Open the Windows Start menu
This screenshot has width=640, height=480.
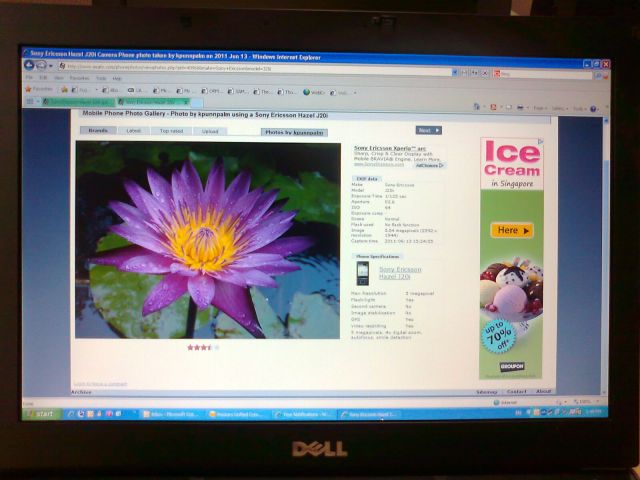(41, 414)
